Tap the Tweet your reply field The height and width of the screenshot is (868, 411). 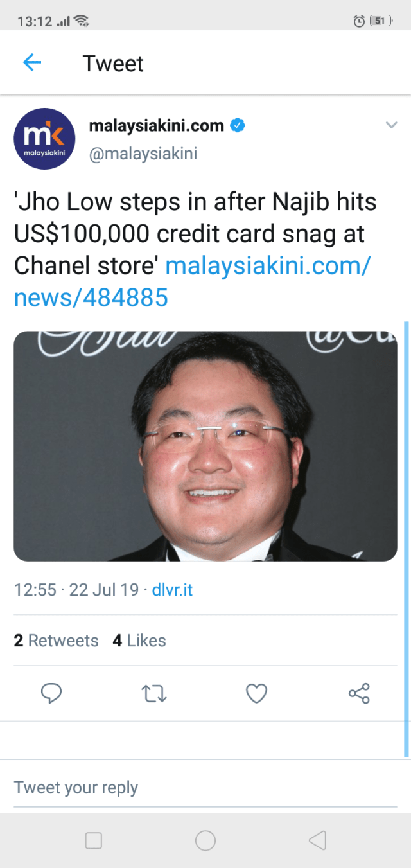pyautogui.click(x=205, y=788)
